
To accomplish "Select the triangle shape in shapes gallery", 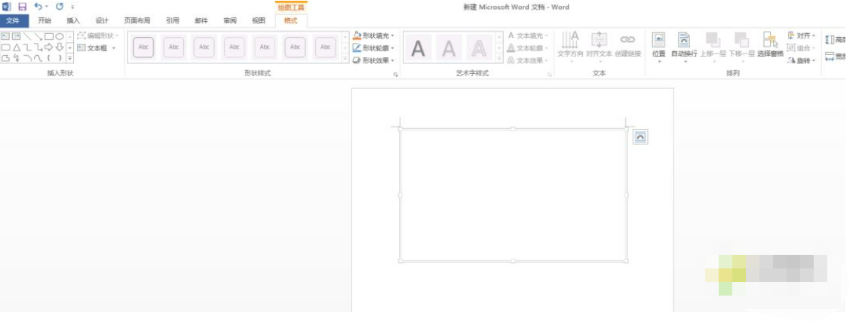I will tap(17, 47).
